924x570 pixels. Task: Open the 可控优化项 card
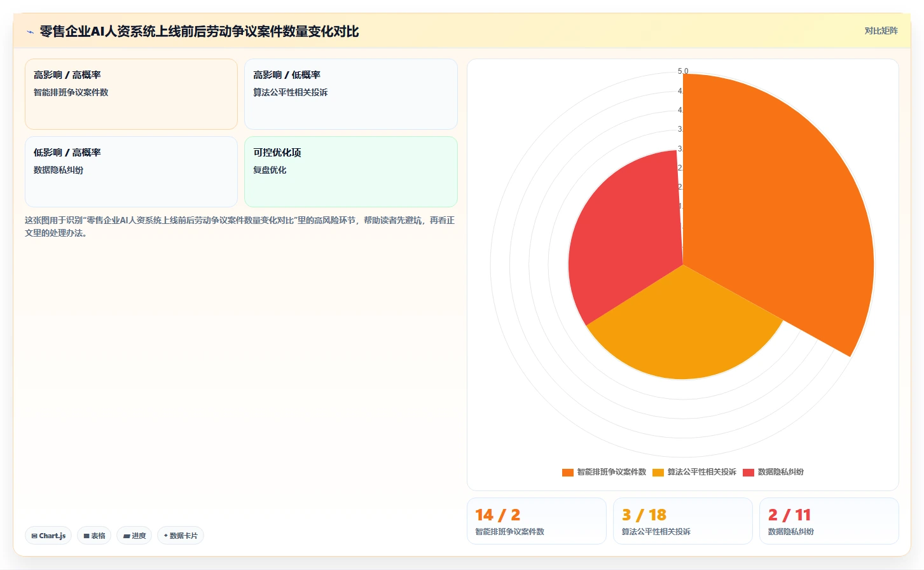click(x=351, y=172)
